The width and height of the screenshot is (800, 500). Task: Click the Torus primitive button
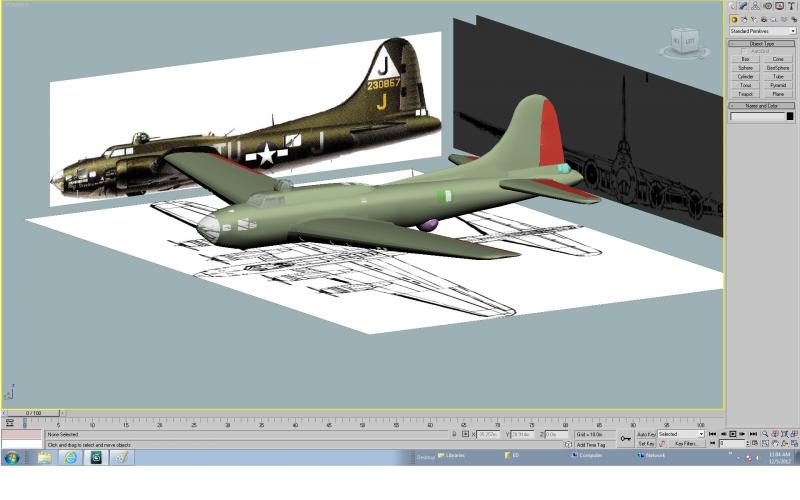745,85
